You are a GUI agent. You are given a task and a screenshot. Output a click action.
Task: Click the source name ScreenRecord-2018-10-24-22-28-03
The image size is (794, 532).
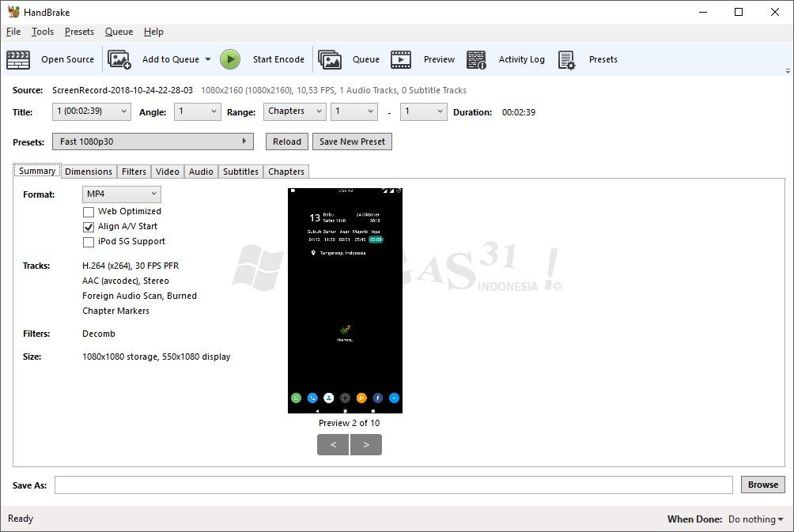123,90
